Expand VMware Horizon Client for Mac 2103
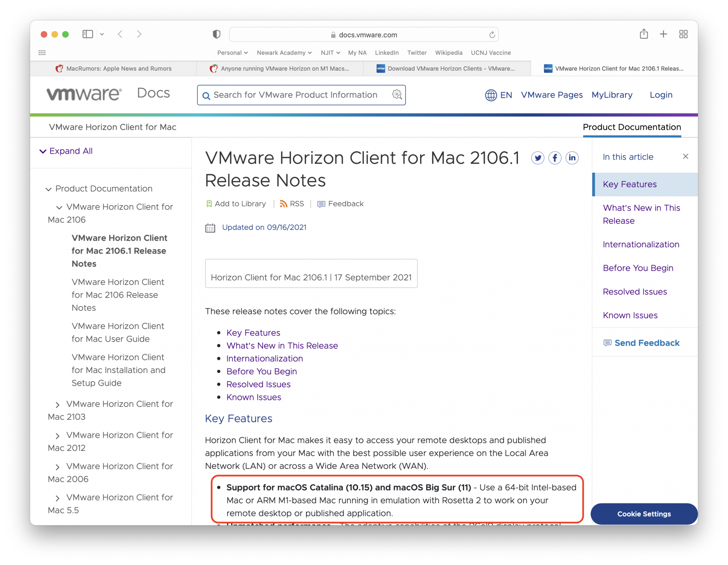728x565 pixels. pyautogui.click(x=57, y=405)
